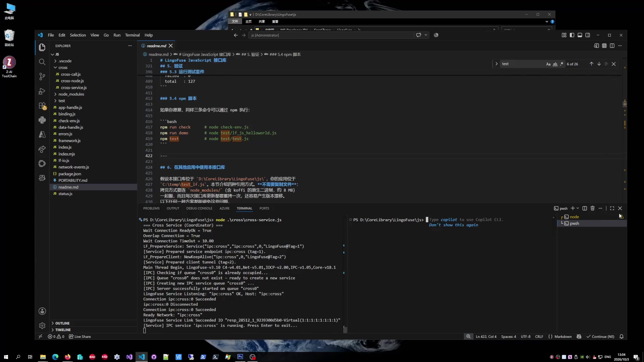644x362 pixels.
Task: Open the Azure activity bar icon
Action: click(42, 134)
